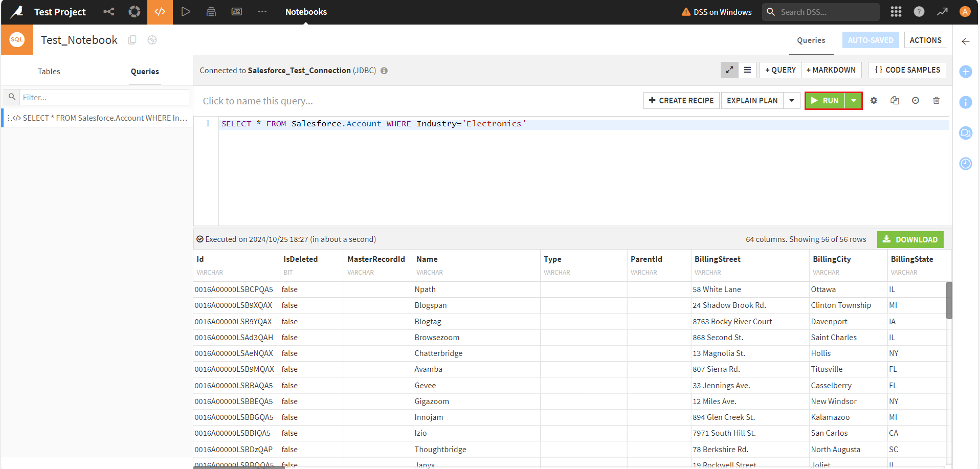This screenshot has width=980, height=469.
Task: Open the top bar more options ellipsis
Action: (x=262, y=12)
